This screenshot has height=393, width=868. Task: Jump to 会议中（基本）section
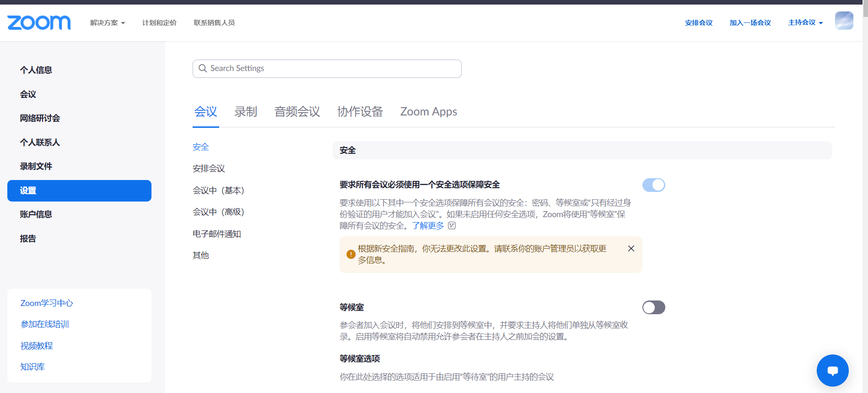[x=219, y=191]
